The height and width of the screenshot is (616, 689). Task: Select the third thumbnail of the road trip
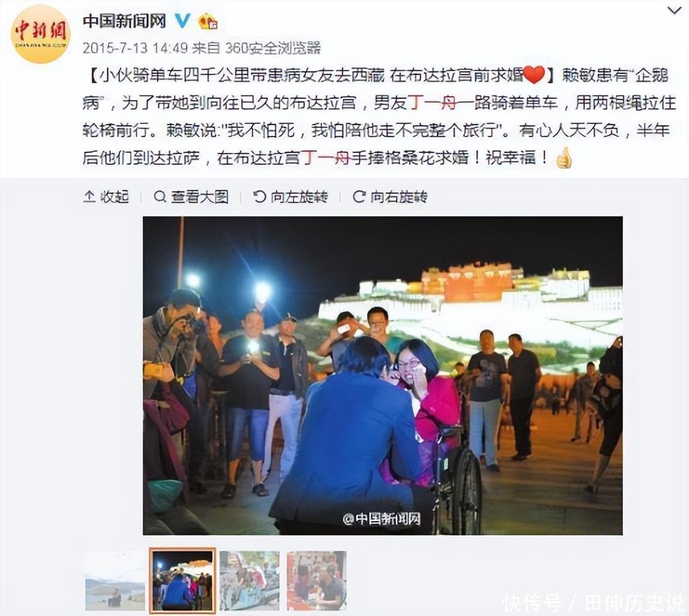249,580
